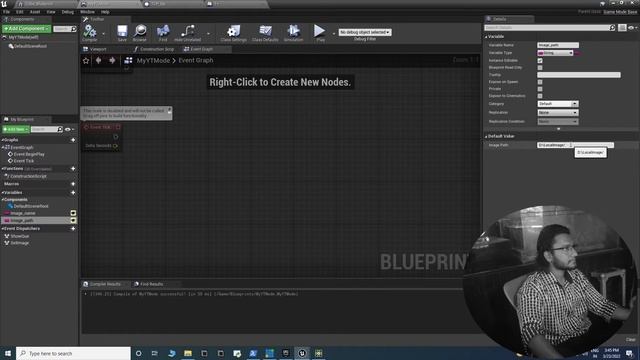
Task: Open view options eye in Details panel
Action: pos(632,28)
